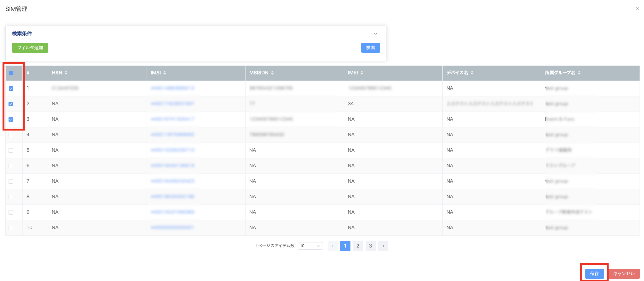Click the 保存 save button
The height and width of the screenshot is (281, 644).
tap(594, 274)
